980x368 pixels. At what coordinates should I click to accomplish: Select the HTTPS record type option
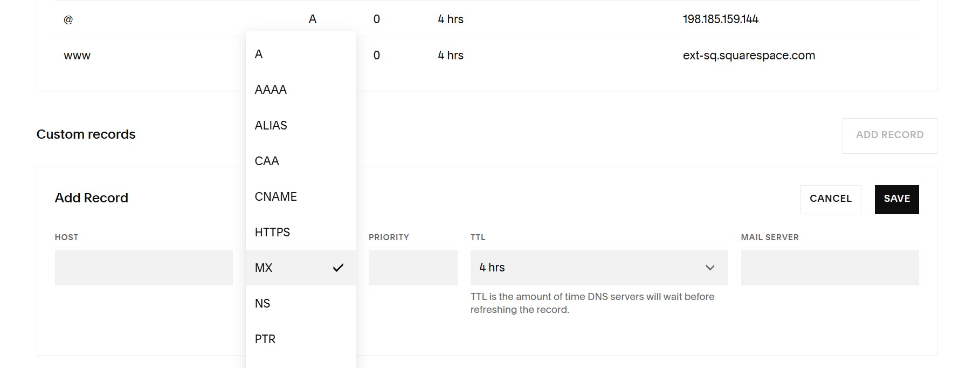pyautogui.click(x=272, y=233)
